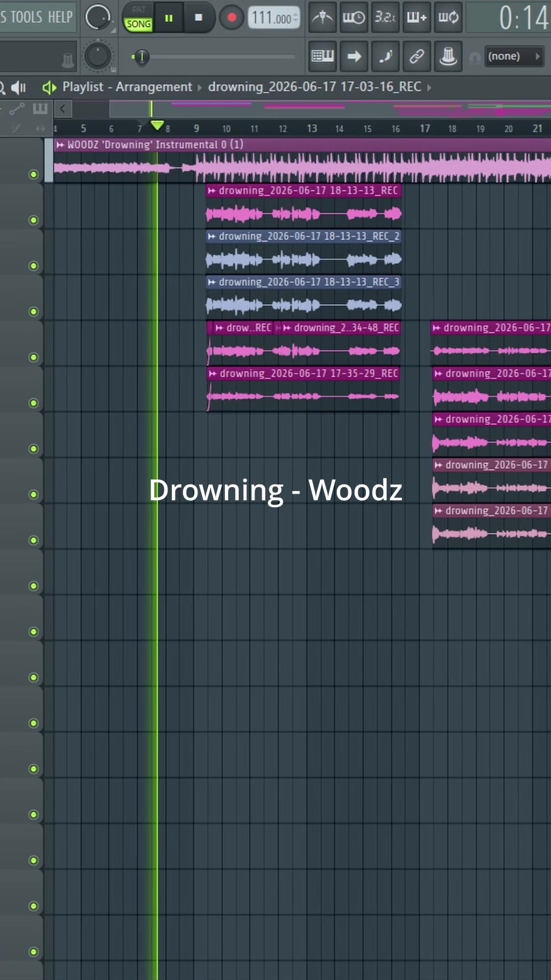Open the HELP menu

pos(60,17)
